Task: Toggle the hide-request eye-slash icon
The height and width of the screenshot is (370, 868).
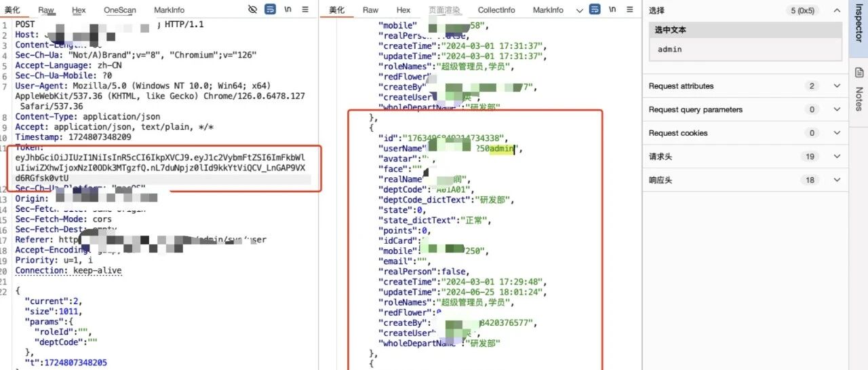Action: (x=253, y=10)
